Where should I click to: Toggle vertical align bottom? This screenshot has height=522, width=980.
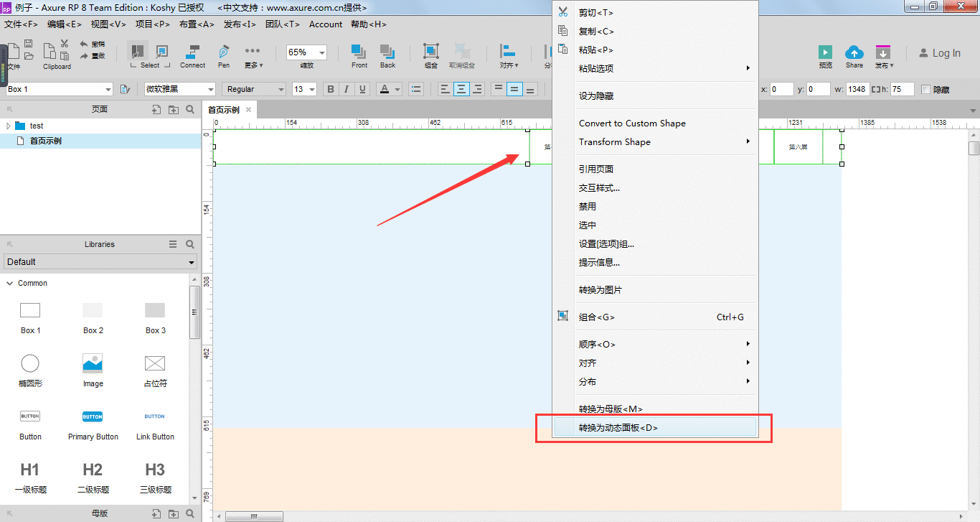tap(530, 89)
